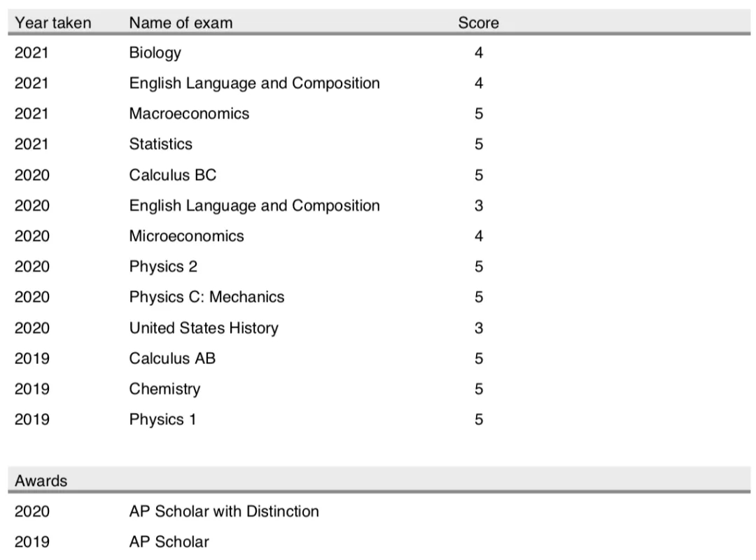Select the Macroeconomics exam name
The height and width of the screenshot is (560, 756).
point(189,113)
